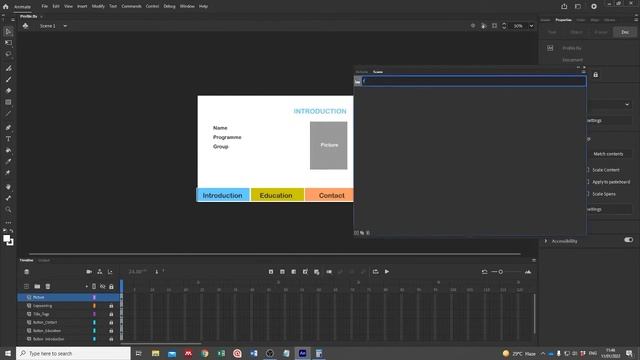Click the Share icon in title bar
640x360 pixels.
pos(564,6)
